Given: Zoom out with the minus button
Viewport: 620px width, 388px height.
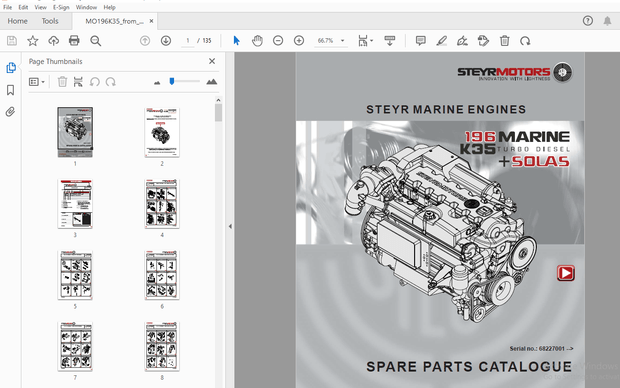Looking at the screenshot, I should 278,41.
